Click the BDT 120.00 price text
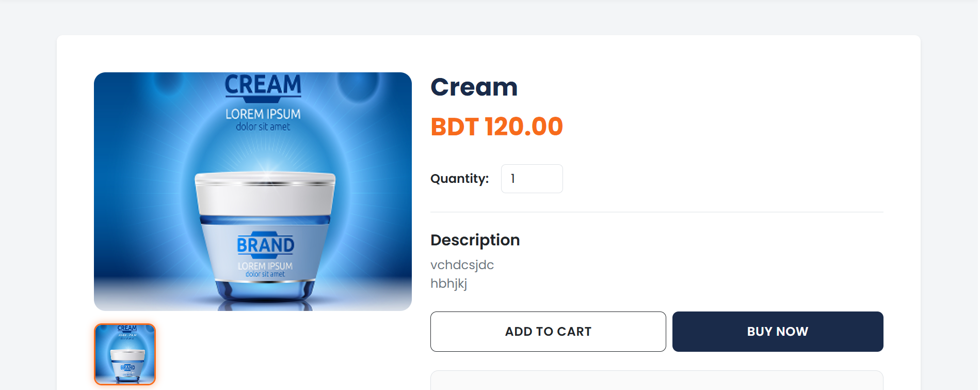The width and height of the screenshot is (980, 390). pyautogui.click(x=496, y=126)
